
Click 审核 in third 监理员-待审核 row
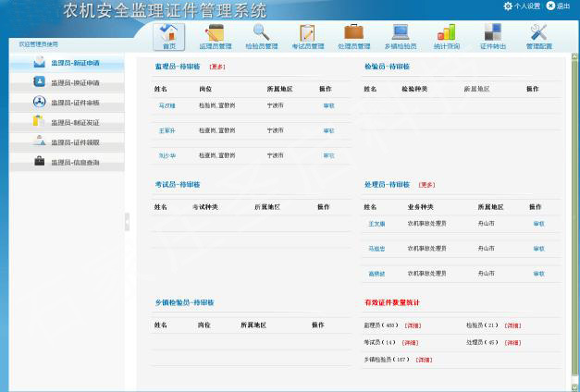click(328, 155)
